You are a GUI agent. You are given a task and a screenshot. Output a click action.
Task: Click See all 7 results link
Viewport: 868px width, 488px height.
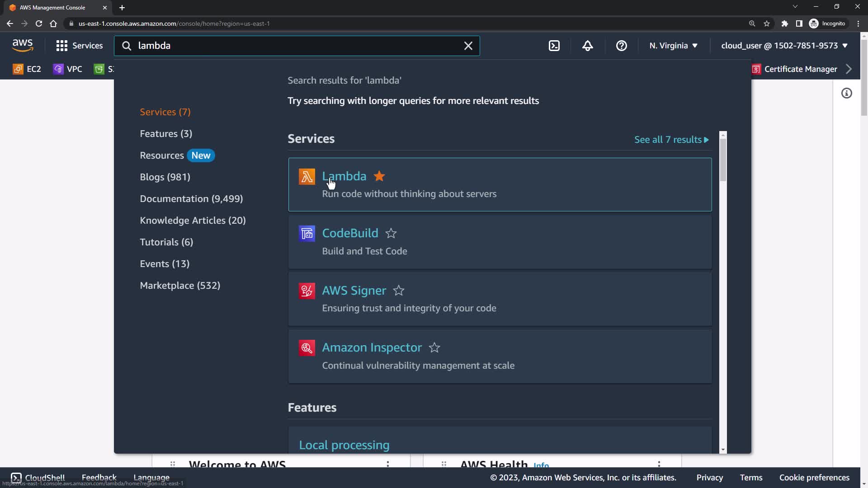pyautogui.click(x=671, y=140)
